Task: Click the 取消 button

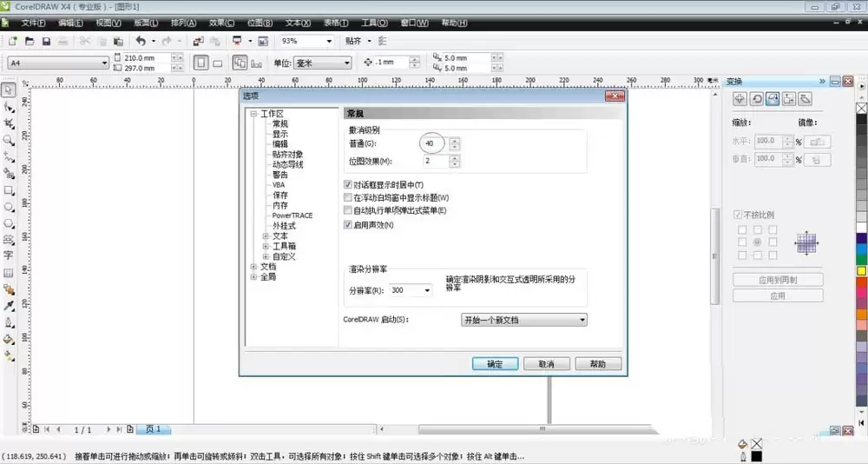Action: pyautogui.click(x=545, y=364)
